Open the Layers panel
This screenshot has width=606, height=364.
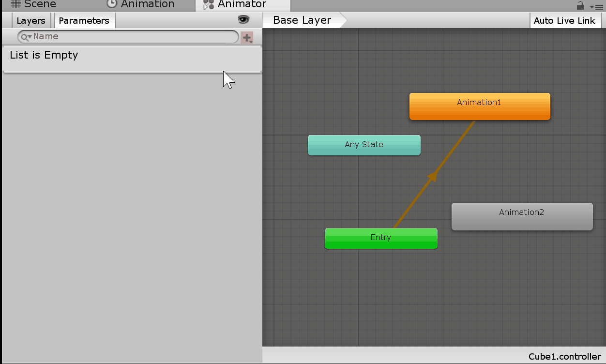[x=31, y=21]
